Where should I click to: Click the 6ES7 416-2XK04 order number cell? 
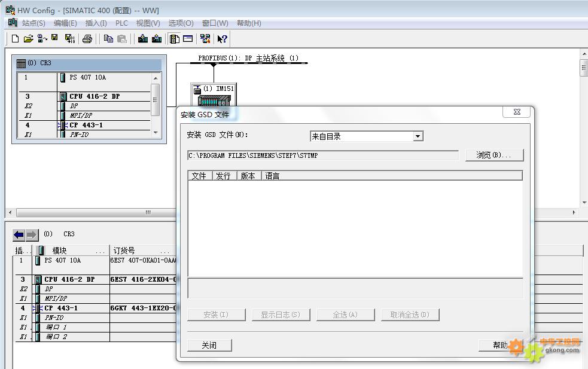click(143, 280)
